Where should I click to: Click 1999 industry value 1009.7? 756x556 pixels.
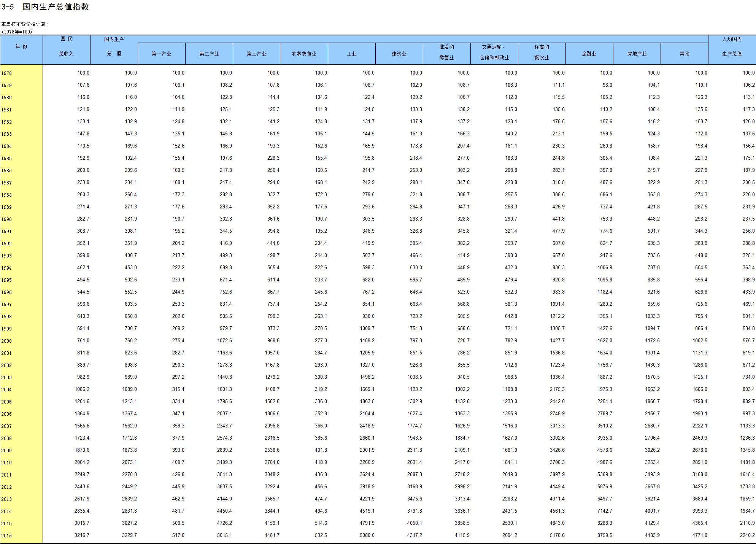coord(367,328)
